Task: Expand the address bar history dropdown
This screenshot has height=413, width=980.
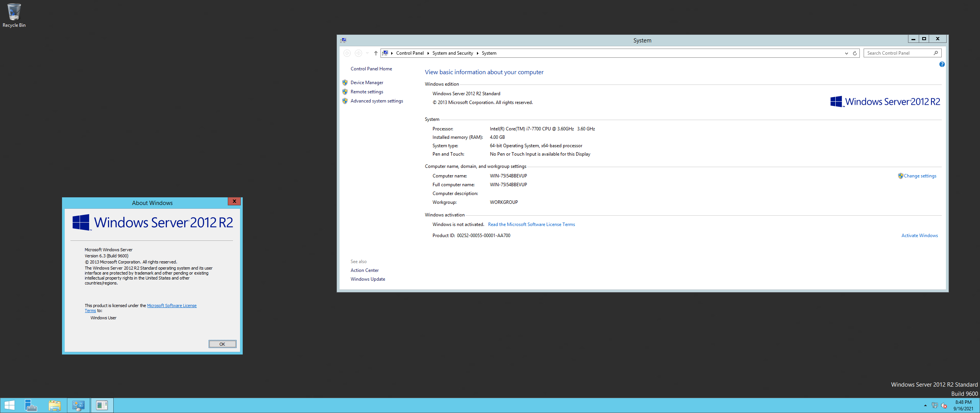Action: click(846, 53)
